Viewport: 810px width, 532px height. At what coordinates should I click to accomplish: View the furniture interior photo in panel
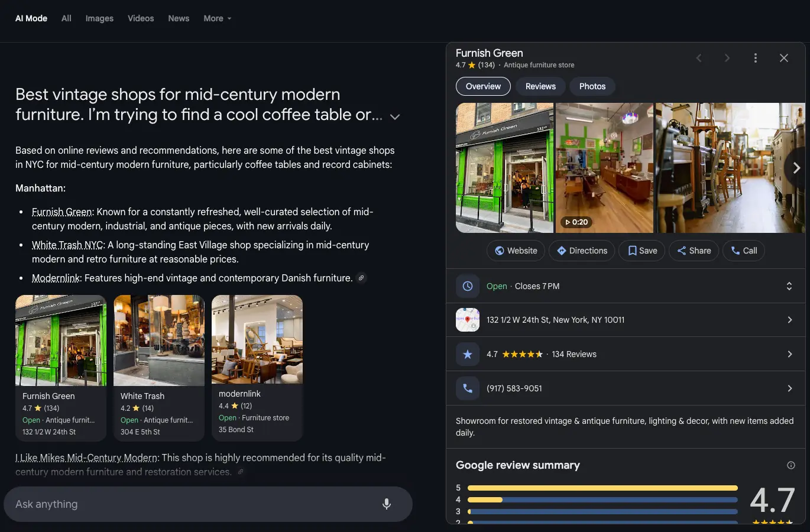(730, 168)
